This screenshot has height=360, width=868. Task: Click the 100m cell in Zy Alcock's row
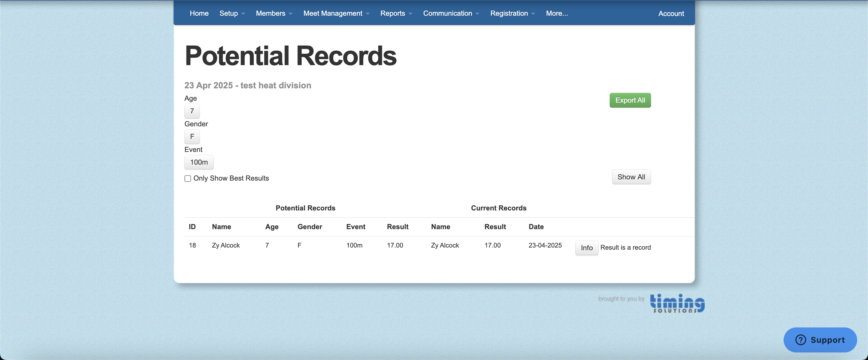[x=354, y=245]
